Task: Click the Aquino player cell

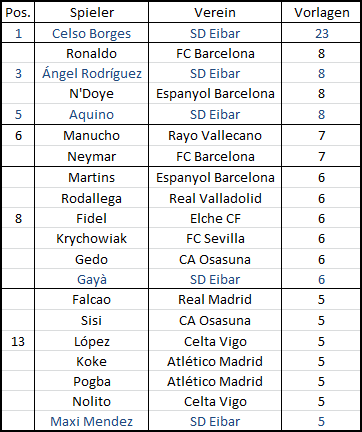Action: (x=91, y=114)
